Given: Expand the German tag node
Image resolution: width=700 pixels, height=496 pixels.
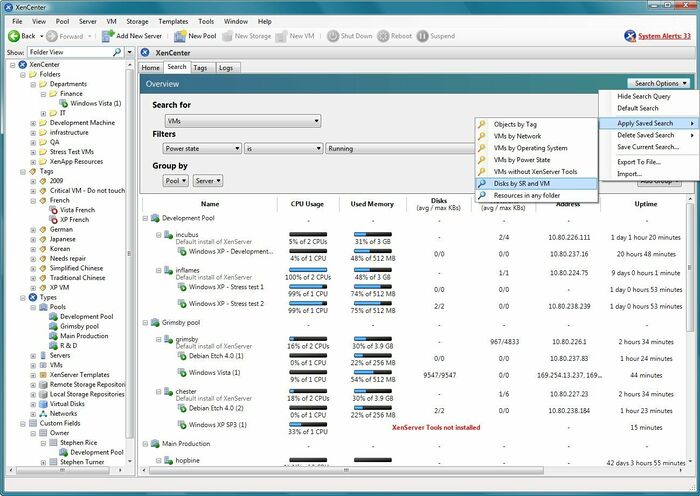Looking at the screenshot, I should click(33, 229).
